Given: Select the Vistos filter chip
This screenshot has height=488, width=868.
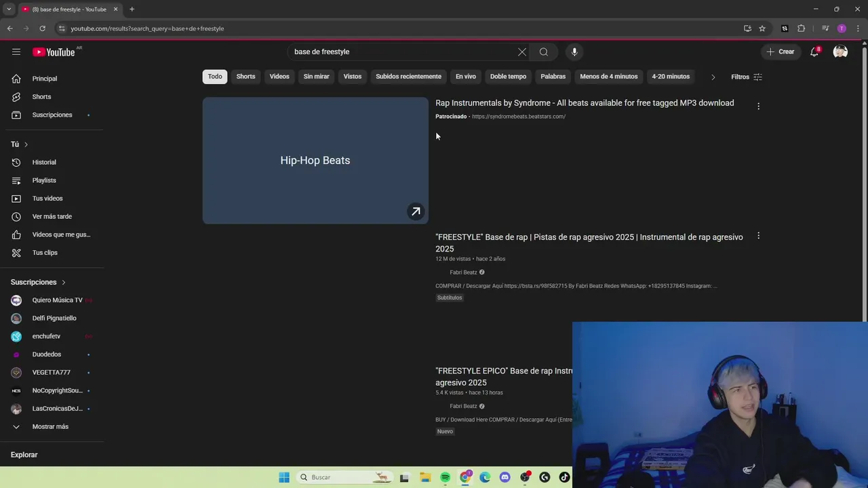Looking at the screenshot, I should (353, 77).
